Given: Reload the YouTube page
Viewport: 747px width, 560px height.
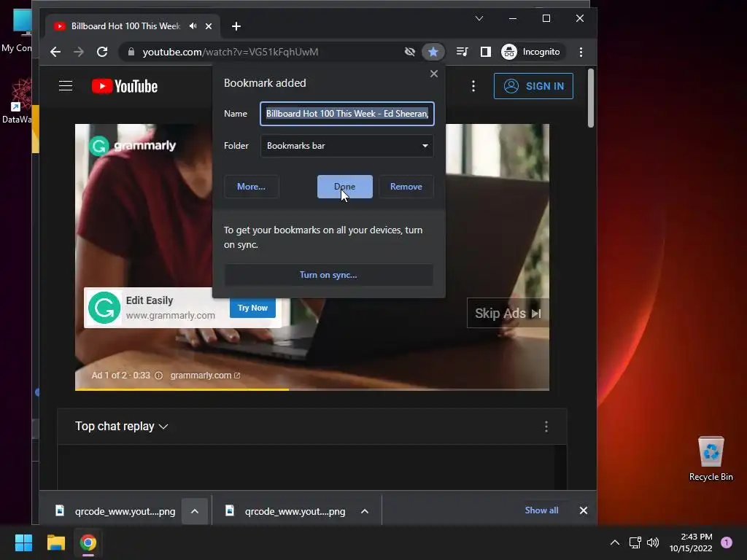Looking at the screenshot, I should coord(102,52).
